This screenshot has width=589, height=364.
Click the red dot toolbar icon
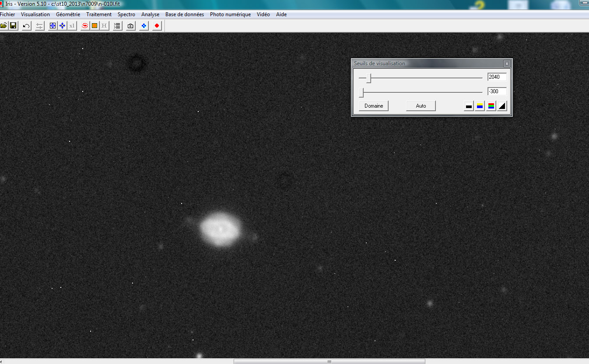(157, 26)
